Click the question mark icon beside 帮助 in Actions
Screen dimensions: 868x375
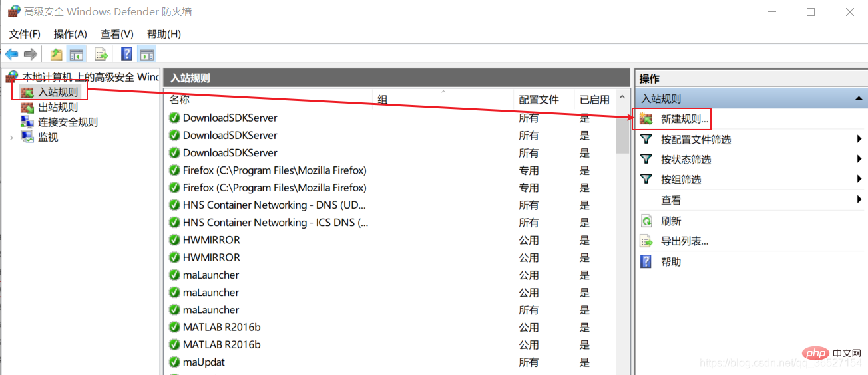(x=646, y=261)
